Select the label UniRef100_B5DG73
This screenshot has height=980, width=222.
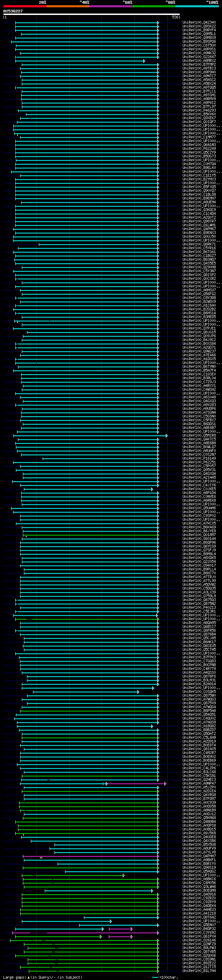tap(199, 156)
